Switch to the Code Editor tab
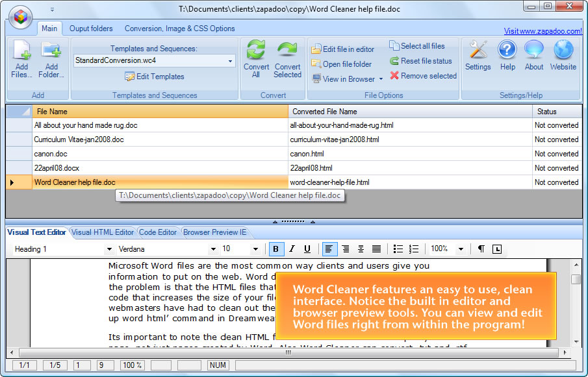 (x=158, y=232)
